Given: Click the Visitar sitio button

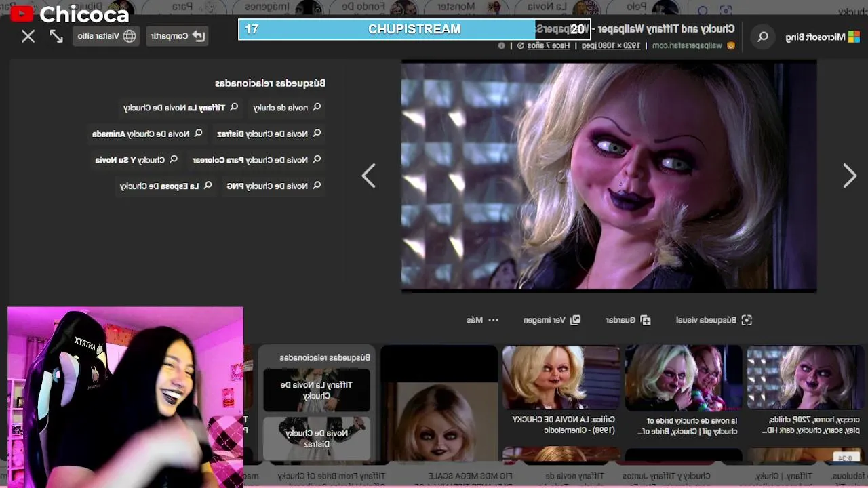Looking at the screenshot, I should [106, 36].
